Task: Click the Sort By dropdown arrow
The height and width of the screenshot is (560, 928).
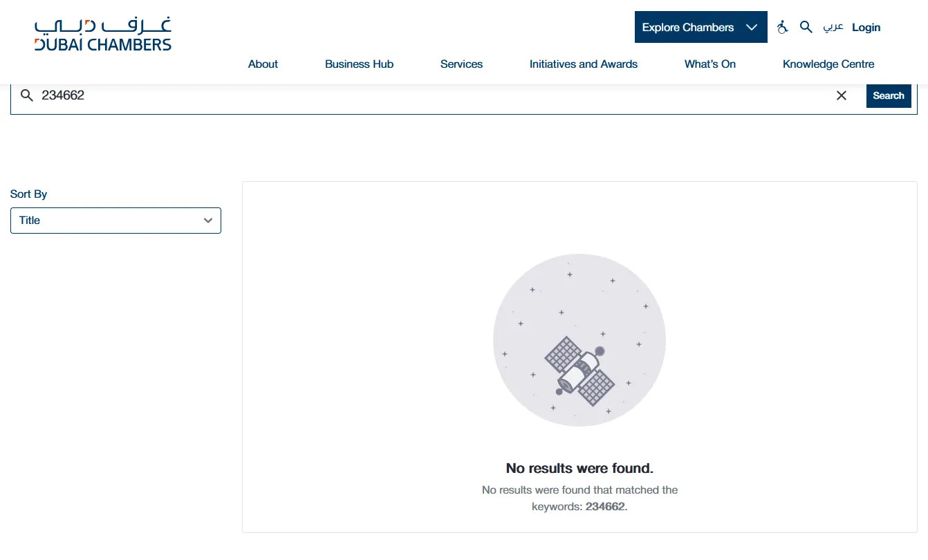Action: pos(208,221)
